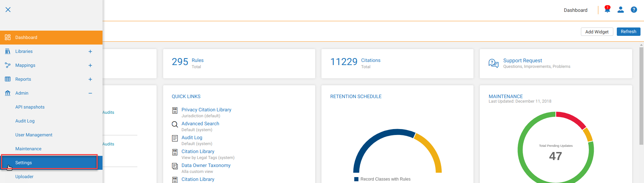
Task: Click the Support Request chat icon
Action: pos(493,63)
